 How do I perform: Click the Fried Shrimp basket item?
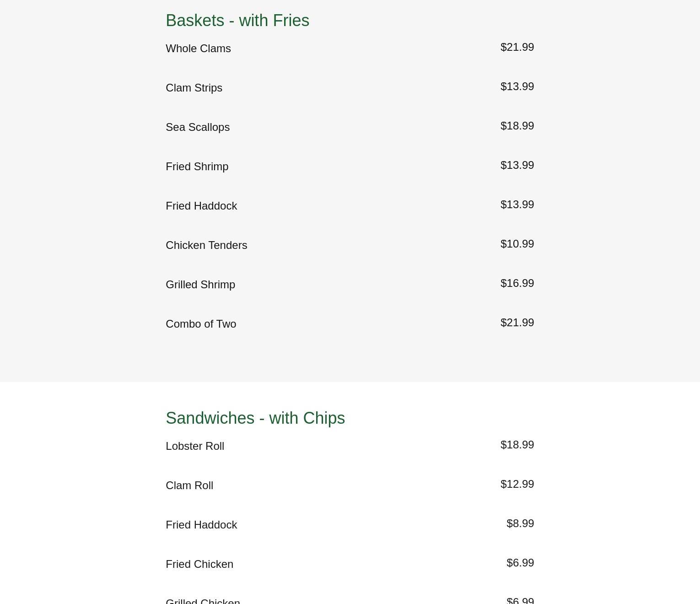coord(197,167)
